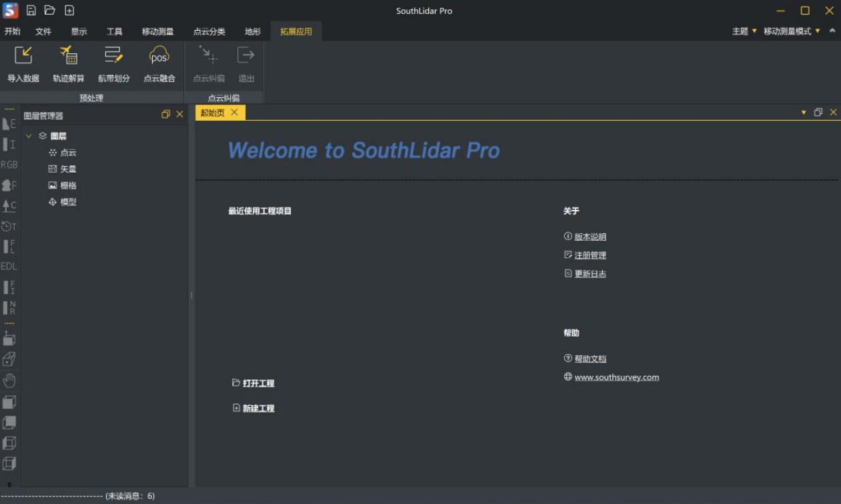
Task: Collapse the 图层 tree node
Action: (29, 136)
